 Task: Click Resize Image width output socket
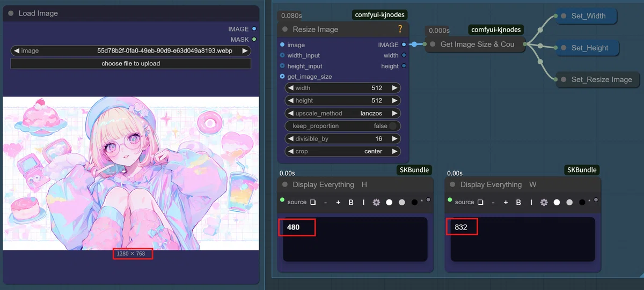[x=404, y=55]
